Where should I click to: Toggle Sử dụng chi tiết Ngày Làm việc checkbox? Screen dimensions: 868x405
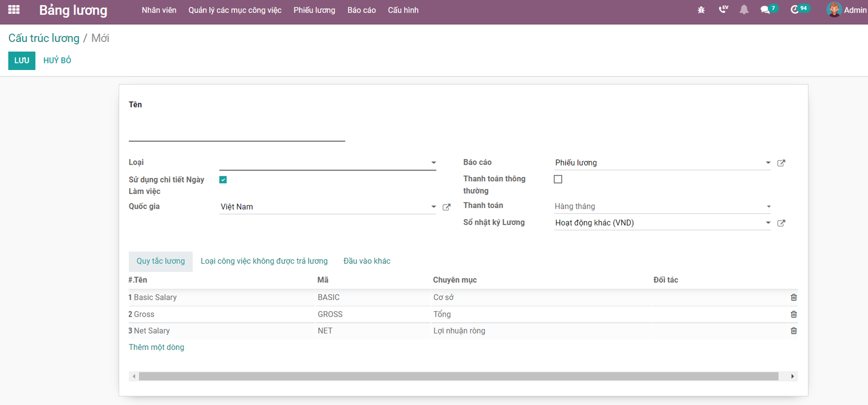pyautogui.click(x=223, y=180)
